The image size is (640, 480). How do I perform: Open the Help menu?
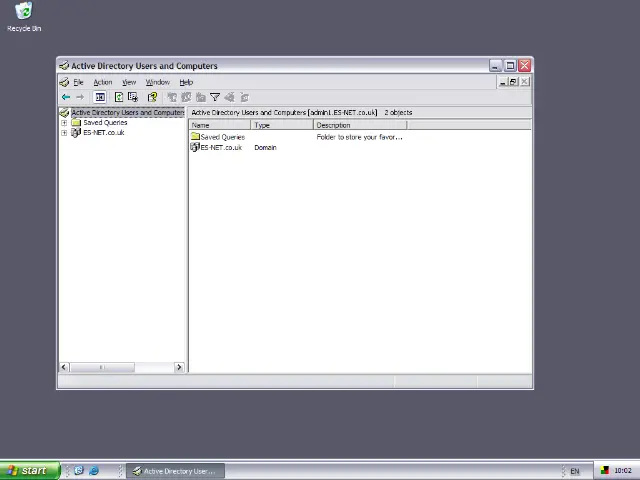186,82
